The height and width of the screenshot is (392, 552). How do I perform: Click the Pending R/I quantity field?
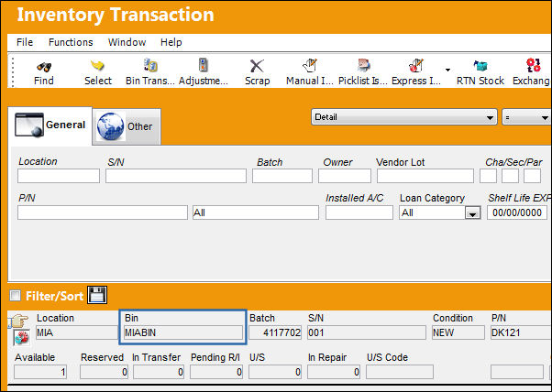216,372
